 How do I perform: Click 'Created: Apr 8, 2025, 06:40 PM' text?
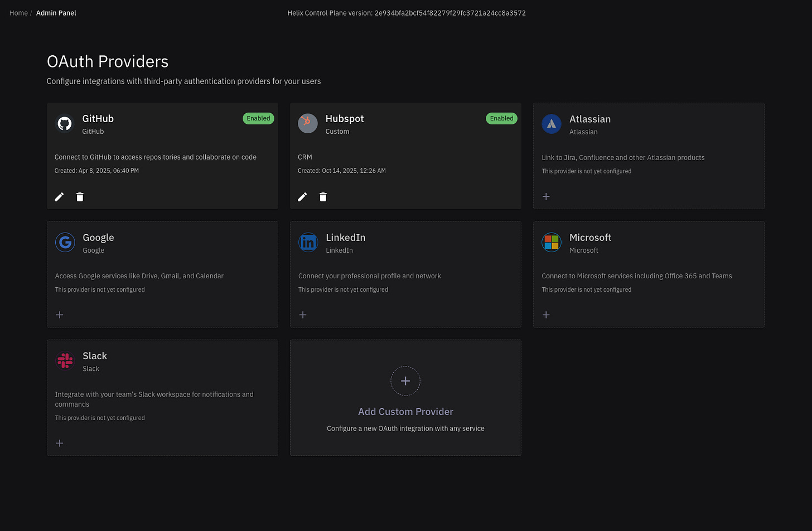[x=96, y=171]
